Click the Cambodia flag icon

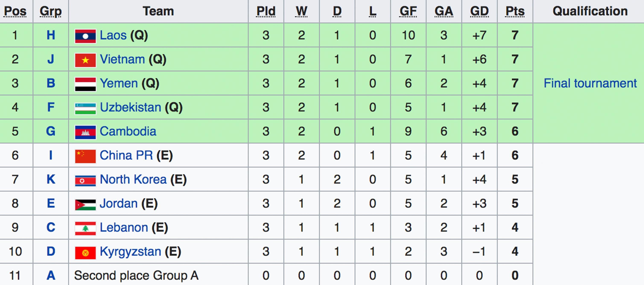[85, 132]
